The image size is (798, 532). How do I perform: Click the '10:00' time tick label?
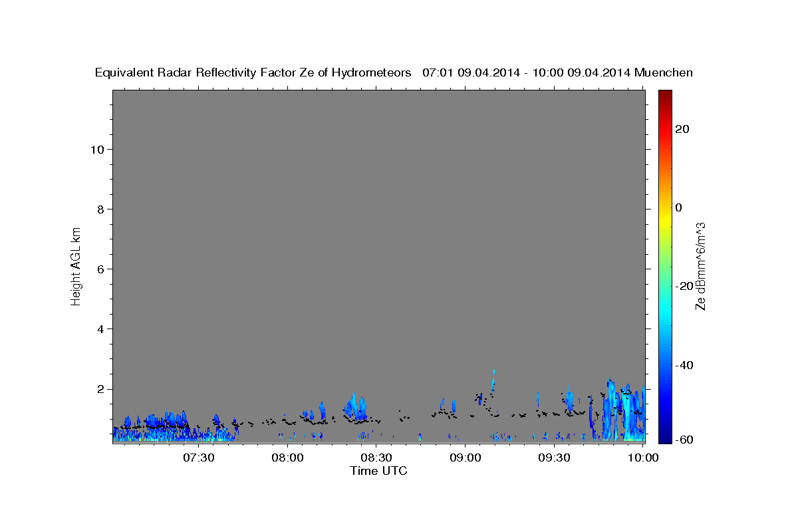[643, 458]
